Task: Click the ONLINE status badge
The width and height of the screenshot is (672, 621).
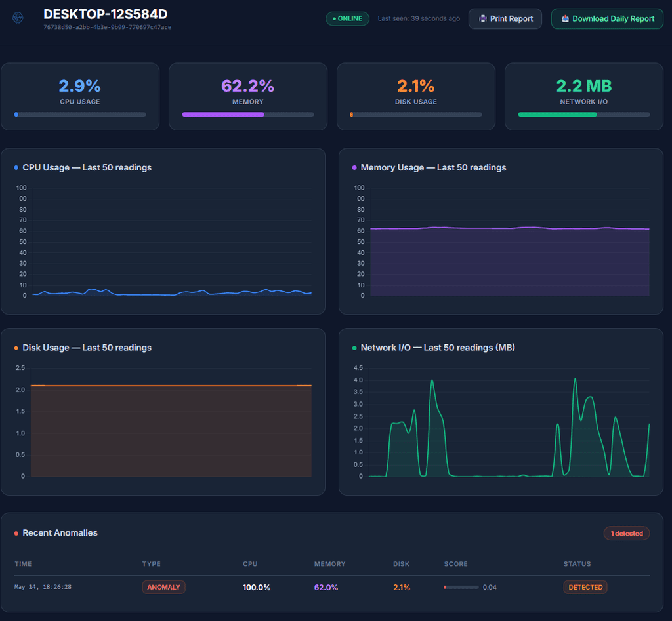Action: [x=348, y=18]
